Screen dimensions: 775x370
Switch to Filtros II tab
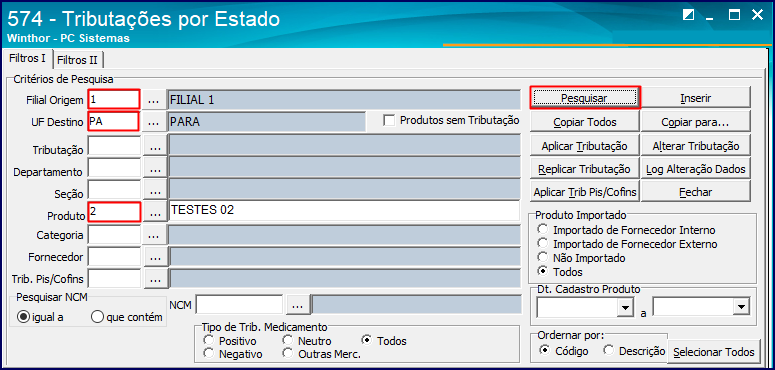pyautogui.click(x=78, y=60)
